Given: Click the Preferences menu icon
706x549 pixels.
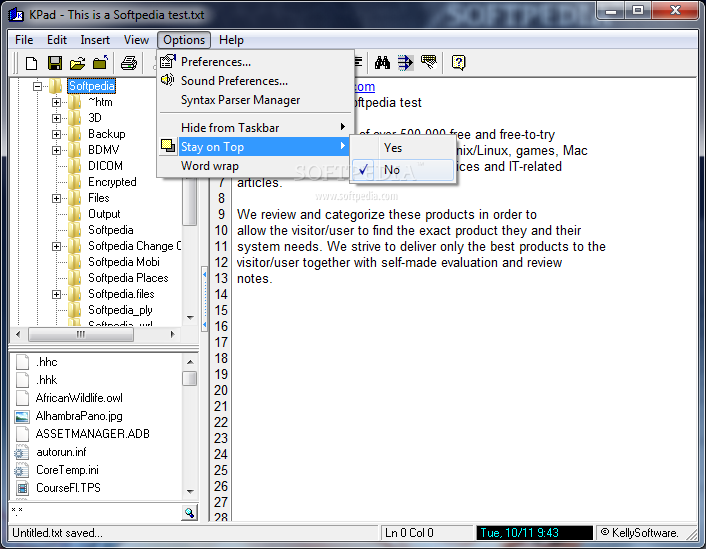Looking at the screenshot, I should [x=168, y=61].
